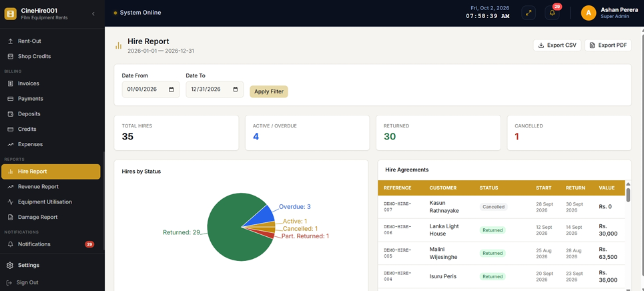Click the Equipment Utilisation pulse icon
The image size is (644, 291).
(10, 202)
